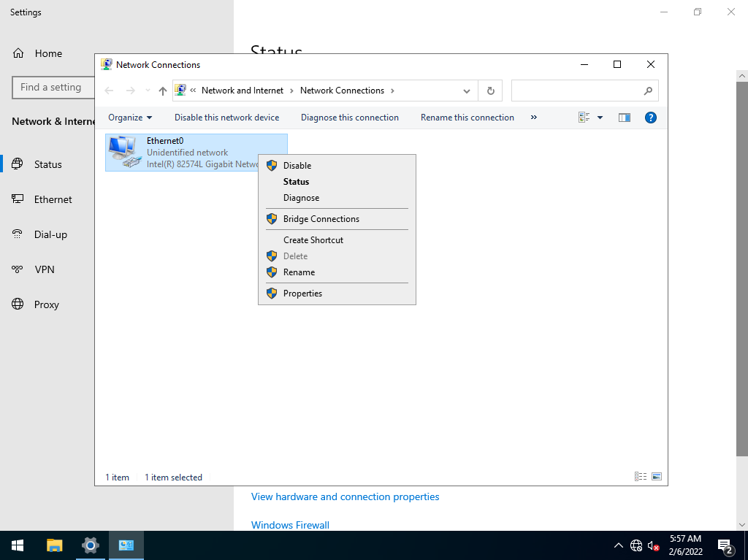The image size is (748, 560).
Task: Click the Settings gear taskbar icon
Action: [90, 545]
